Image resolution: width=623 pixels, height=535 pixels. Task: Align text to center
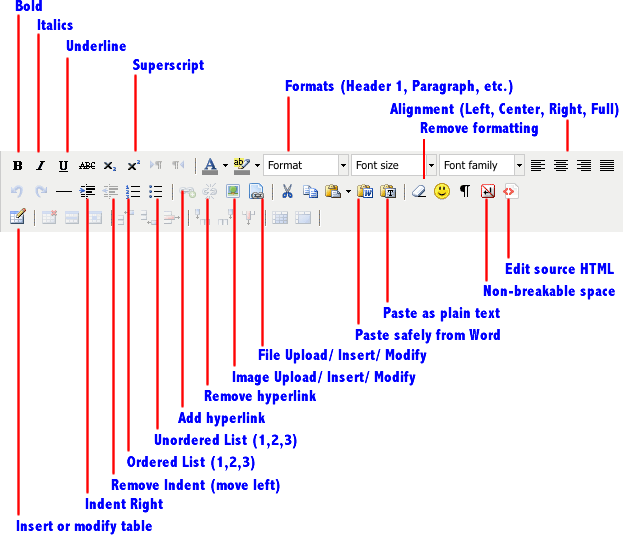pyautogui.click(x=561, y=165)
